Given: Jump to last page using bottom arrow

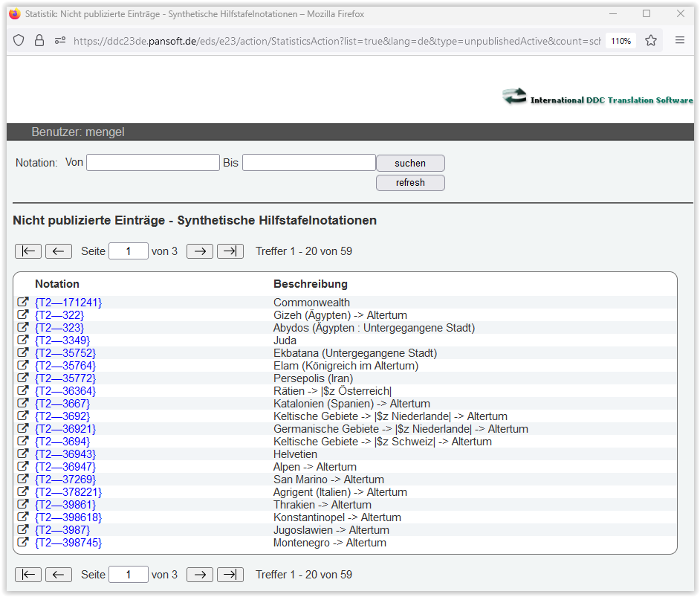Looking at the screenshot, I should point(230,575).
